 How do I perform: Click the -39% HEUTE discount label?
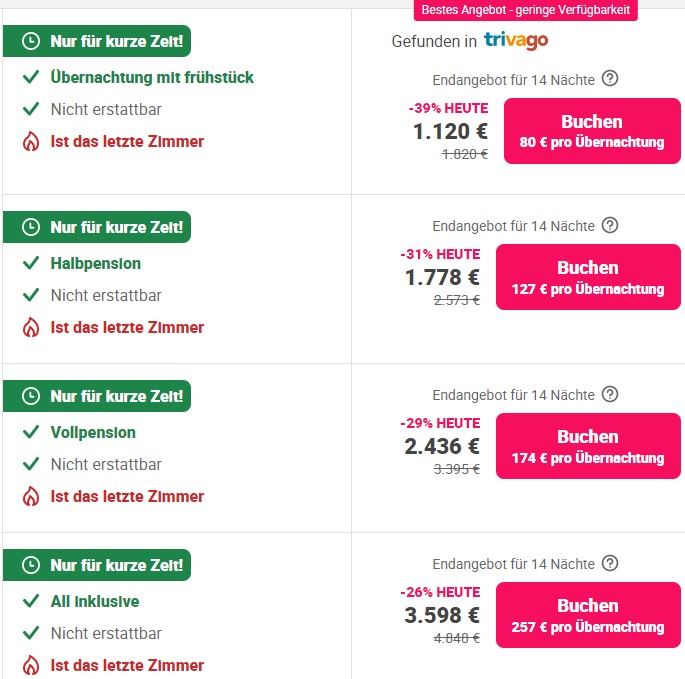click(x=448, y=108)
